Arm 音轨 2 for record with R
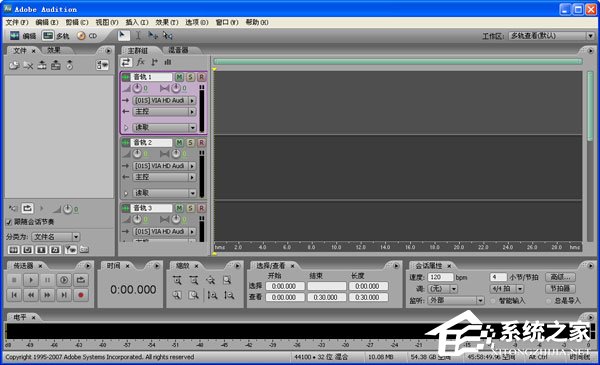 pyautogui.click(x=201, y=143)
